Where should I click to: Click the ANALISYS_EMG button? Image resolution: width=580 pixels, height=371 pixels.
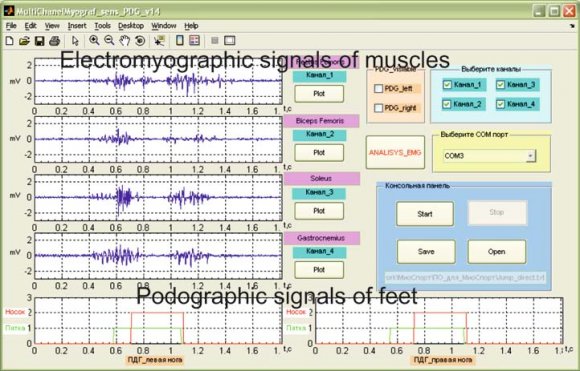(395, 152)
